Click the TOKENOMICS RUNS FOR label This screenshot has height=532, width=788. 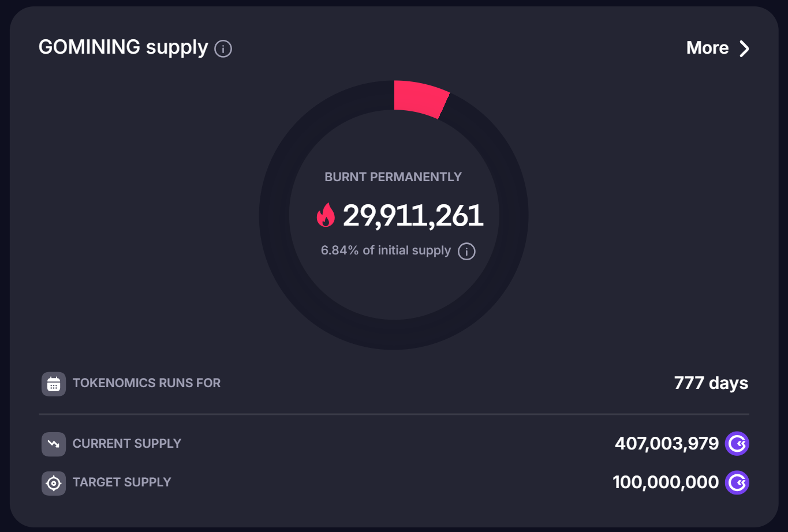[x=147, y=383]
